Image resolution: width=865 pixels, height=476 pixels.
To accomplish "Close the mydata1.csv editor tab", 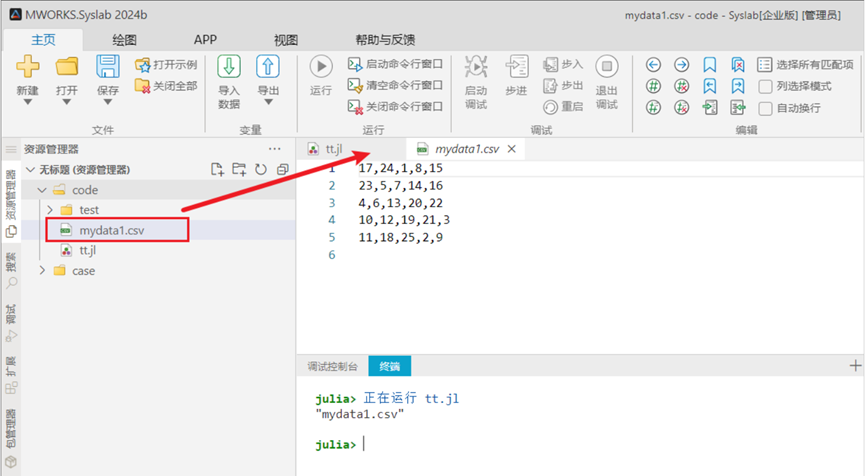I will coord(512,149).
